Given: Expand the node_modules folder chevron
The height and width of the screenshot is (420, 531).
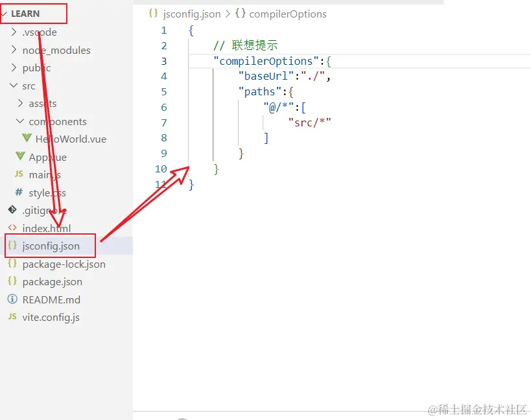Looking at the screenshot, I should click(x=14, y=50).
